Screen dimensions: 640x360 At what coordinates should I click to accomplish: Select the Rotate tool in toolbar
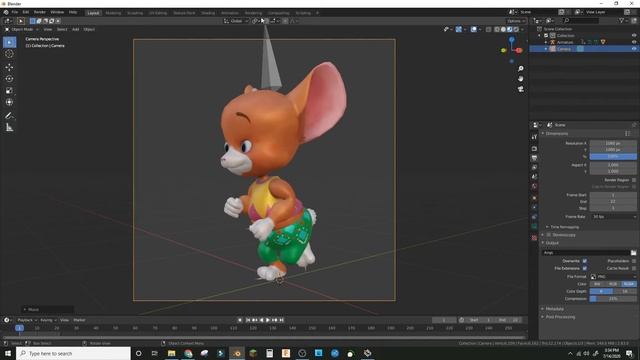pyautogui.click(x=9, y=79)
